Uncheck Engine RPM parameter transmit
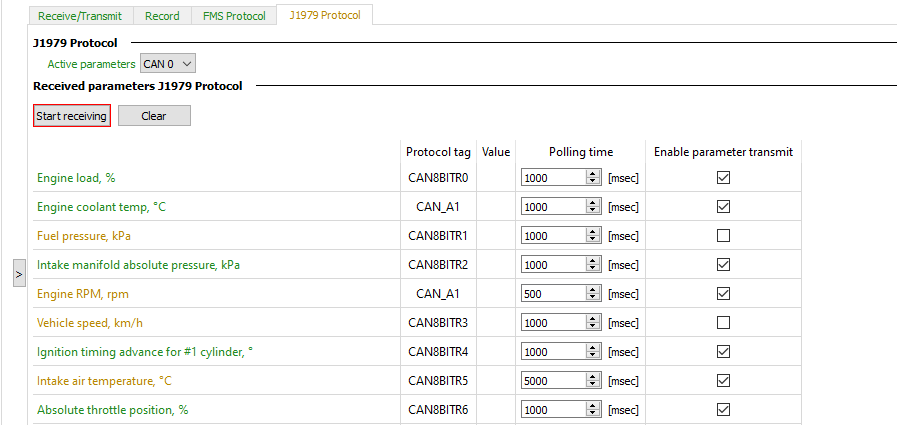The height and width of the screenshot is (425, 897). pyautogui.click(x=723, y=294)
